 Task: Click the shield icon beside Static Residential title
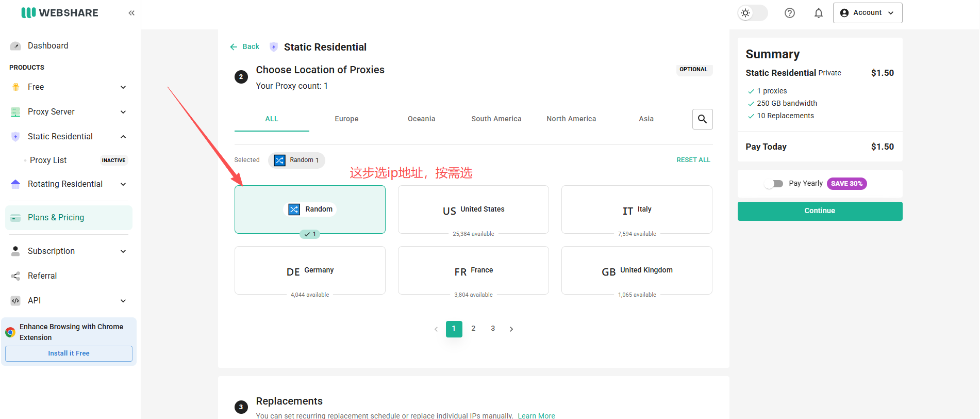click(x=274, y=47)
